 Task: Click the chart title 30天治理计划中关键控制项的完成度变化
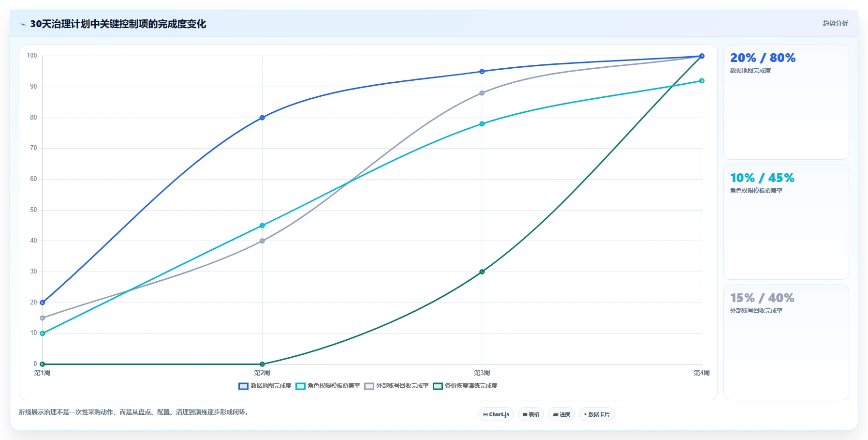tap(118, 24)
